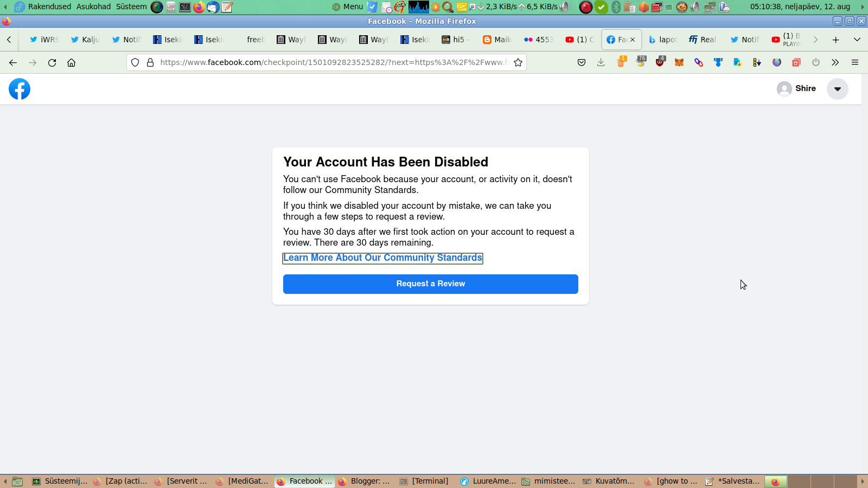Click the search magnifier panel icon
Screen dimensions: 868x488
(448, 7)
